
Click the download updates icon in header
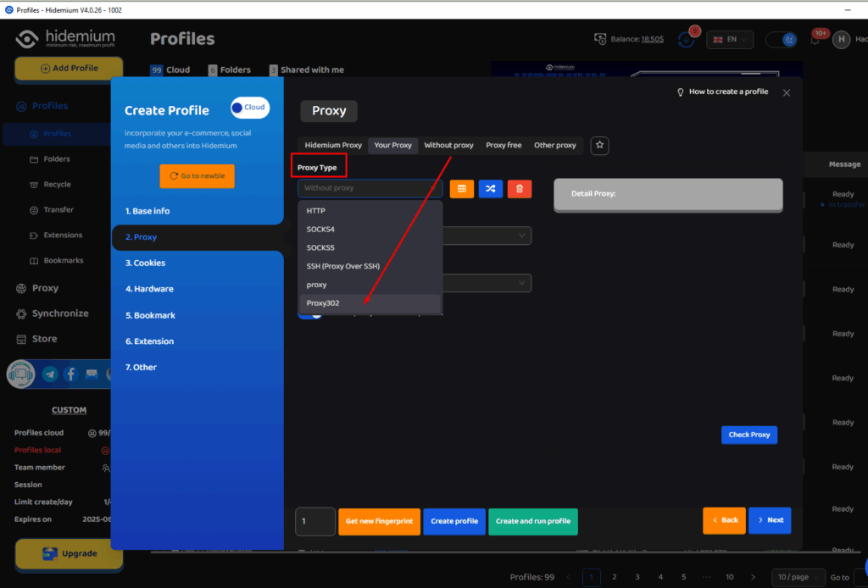click(687, 40)
